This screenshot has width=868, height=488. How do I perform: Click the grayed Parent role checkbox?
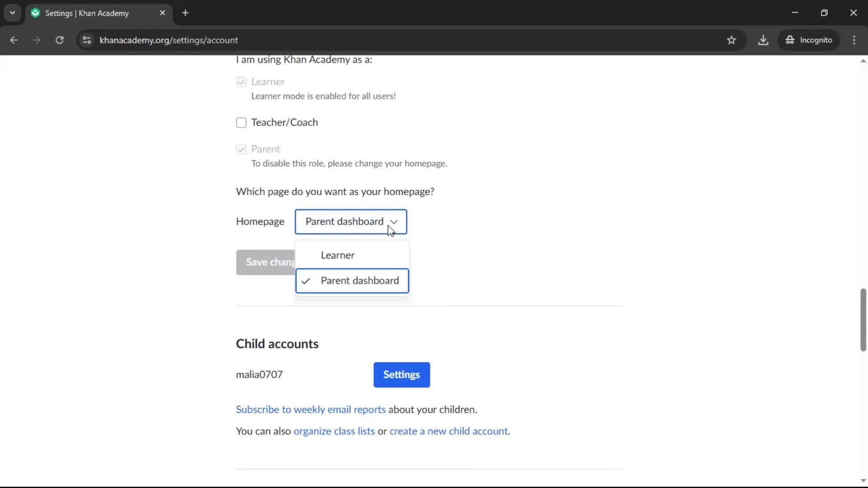coord(241,150)
